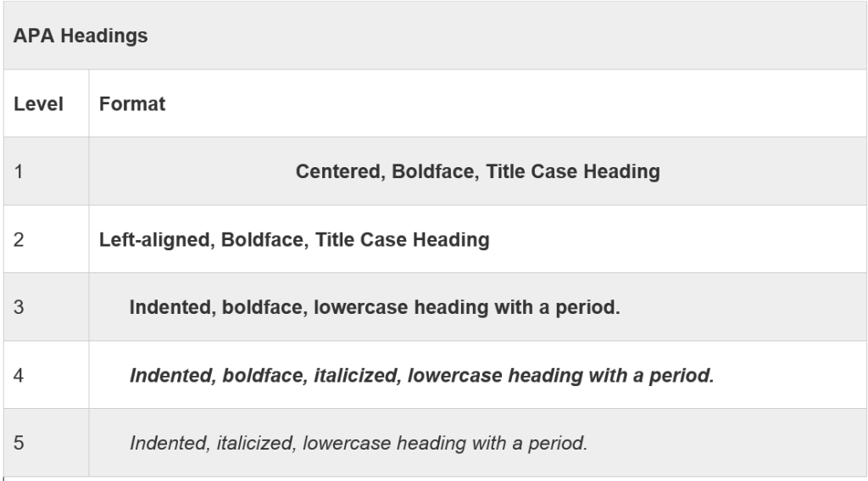Click the non-italic "Indented, boldface, lowercase heading" text

tap(375, 307)
